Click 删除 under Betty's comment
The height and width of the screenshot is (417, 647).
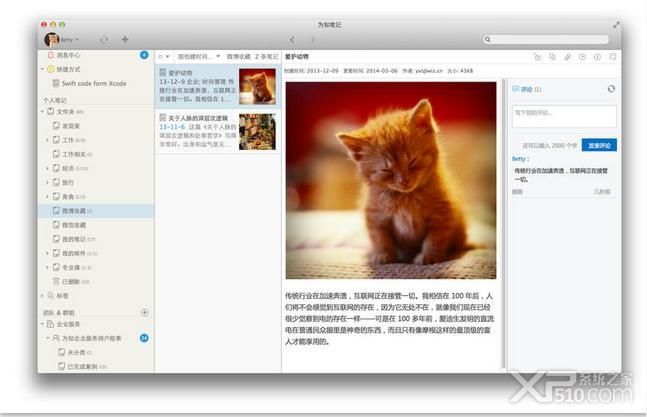(x=517, y=192)
